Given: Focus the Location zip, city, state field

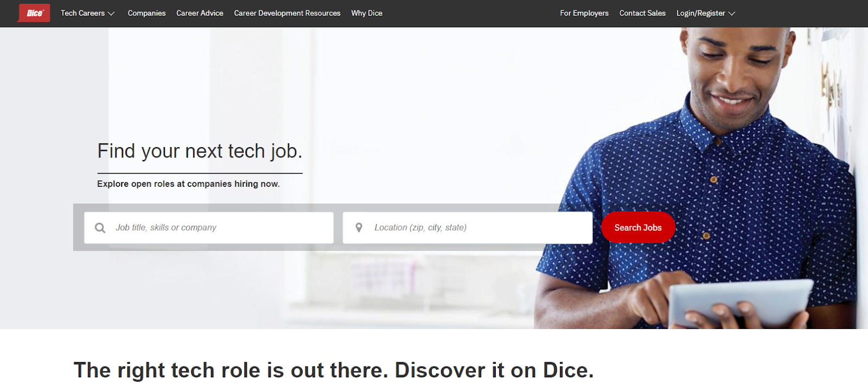Looking at the screenshot, I should point(468,227).
